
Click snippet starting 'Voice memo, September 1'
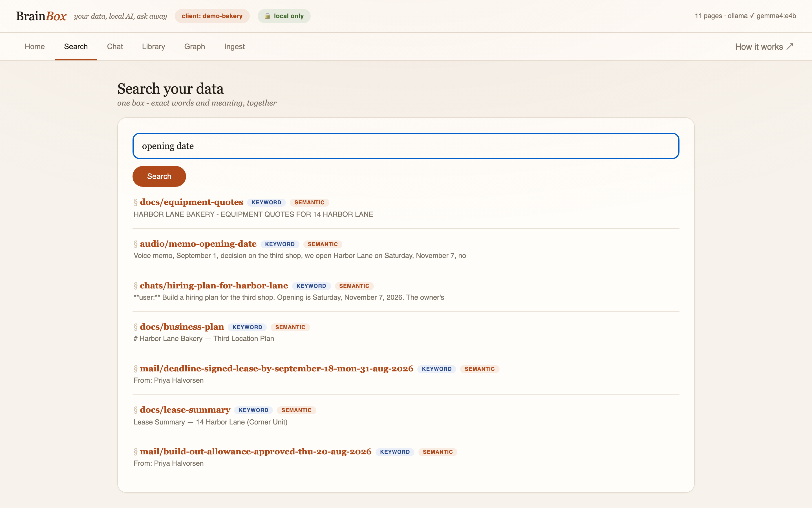point(300,256)
